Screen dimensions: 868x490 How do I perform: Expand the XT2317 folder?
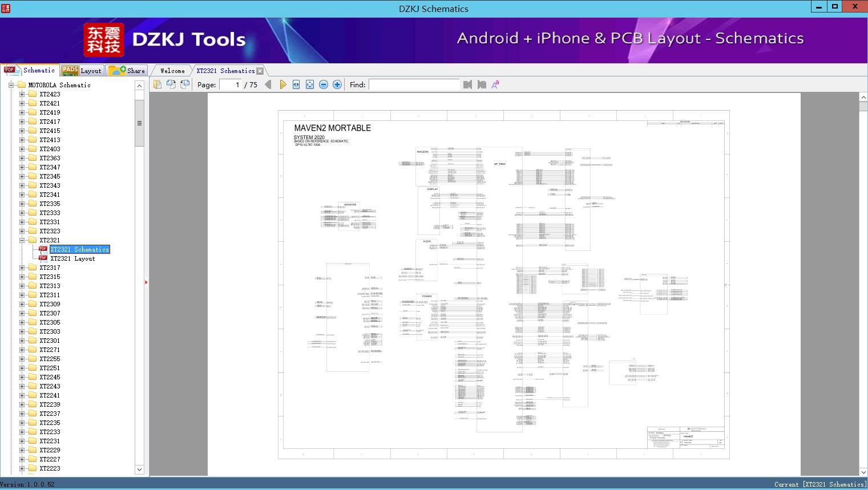[22, 268]
